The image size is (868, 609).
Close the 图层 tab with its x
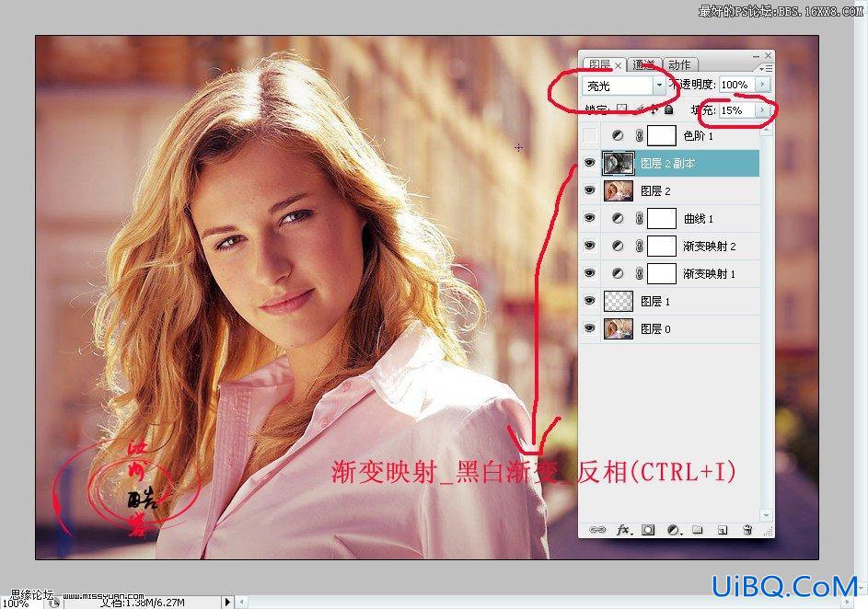tap(619, 65)
